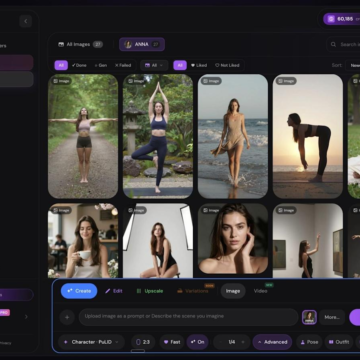Select the purple All likes filter
Viewport: 360px width, 360px height.
coord(180,65)
